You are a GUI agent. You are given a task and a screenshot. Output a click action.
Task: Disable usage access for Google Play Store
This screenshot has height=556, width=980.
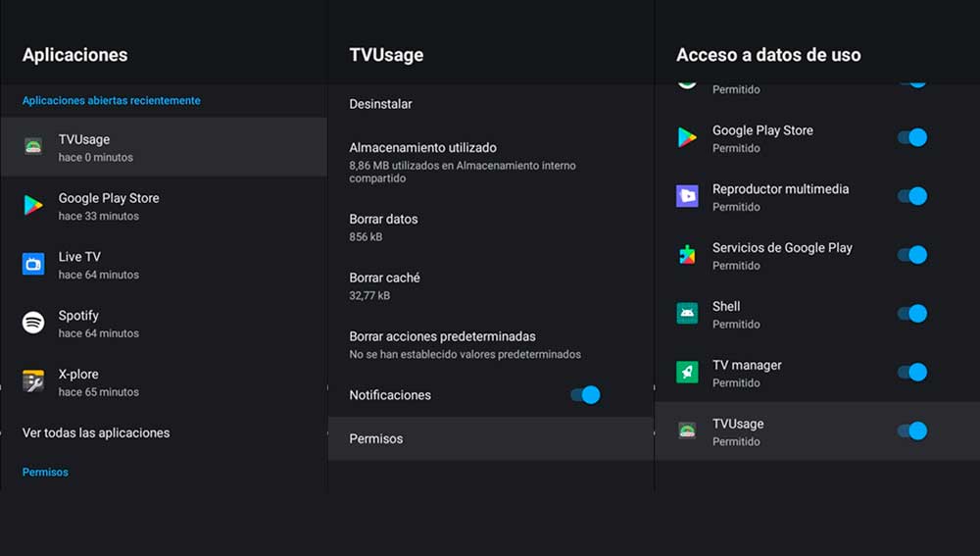(912, 137)
